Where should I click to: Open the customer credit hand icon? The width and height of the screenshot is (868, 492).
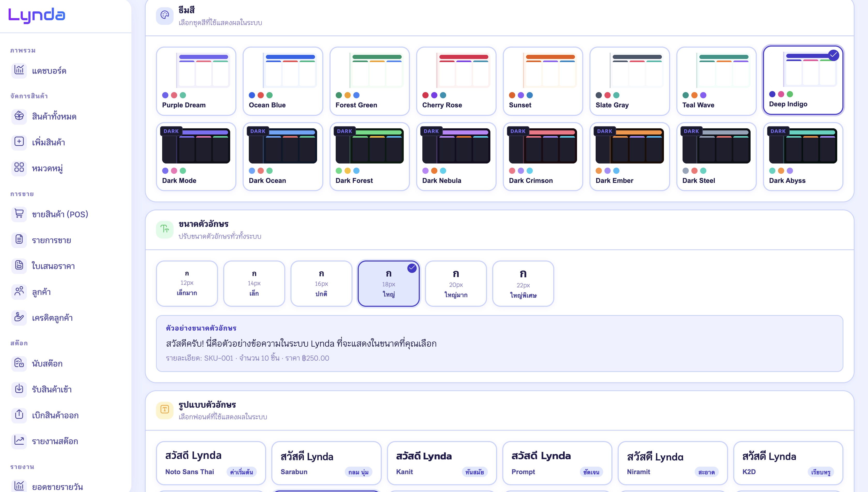[19, 317]
